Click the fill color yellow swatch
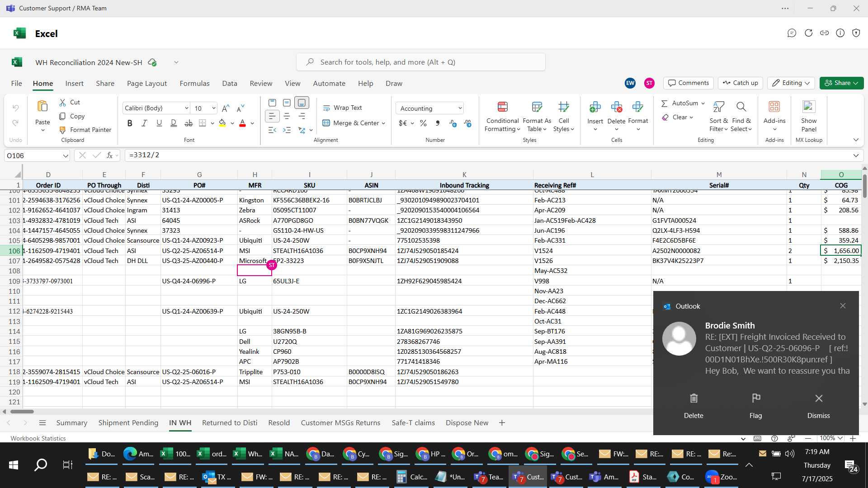The image size is (868, 488). point(222,123)
